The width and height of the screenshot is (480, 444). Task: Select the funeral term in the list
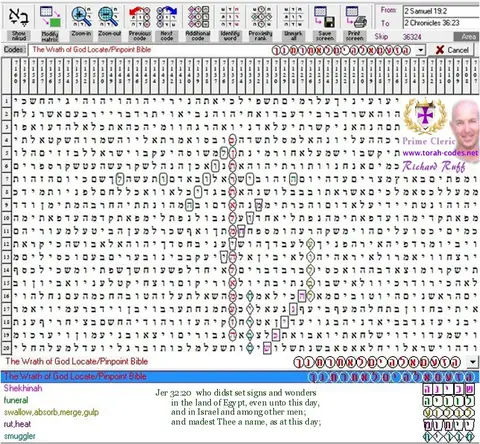(16, 400)
